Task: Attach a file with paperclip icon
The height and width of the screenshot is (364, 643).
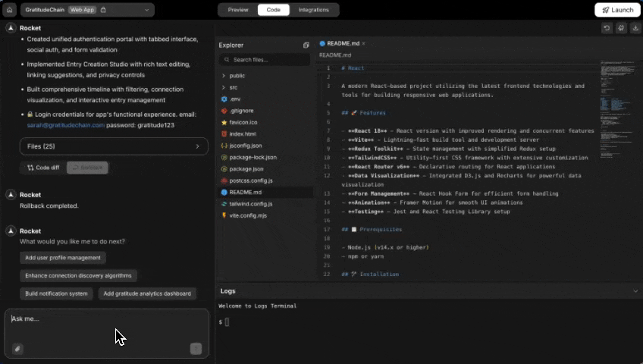Action: pos(17,349)
